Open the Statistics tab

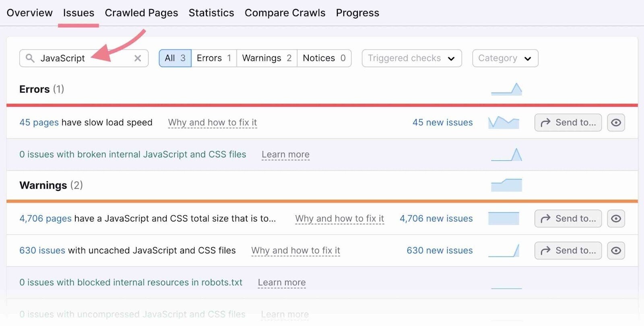pyautogui.click(x=211, y=12)
